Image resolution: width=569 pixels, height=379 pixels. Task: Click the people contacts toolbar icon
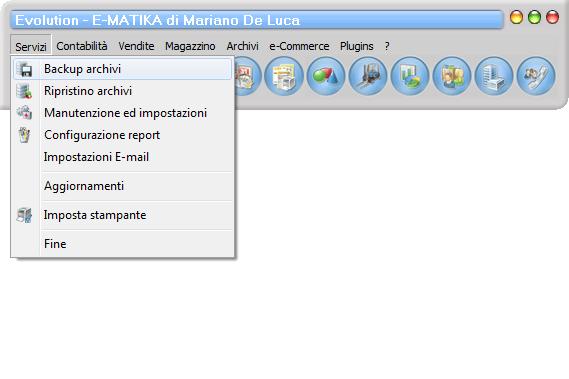[x=452, y=76]
